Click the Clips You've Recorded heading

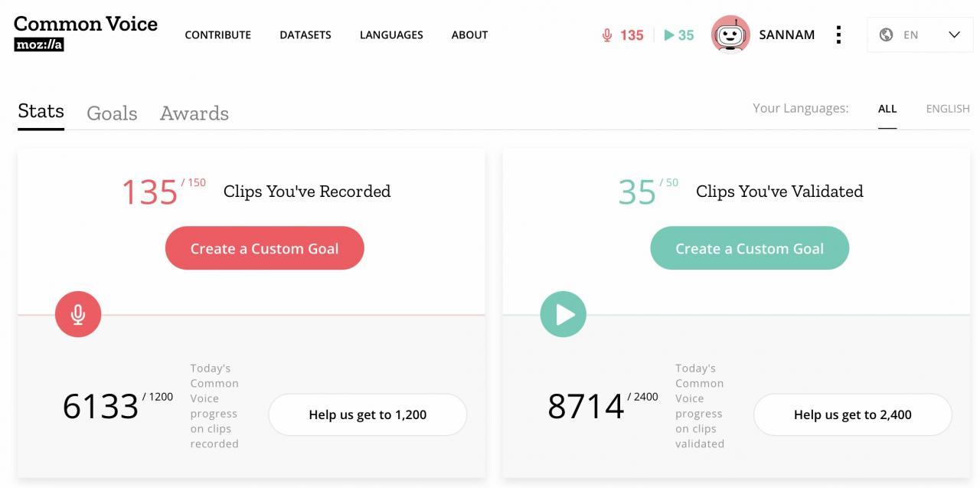coord(307,192)
